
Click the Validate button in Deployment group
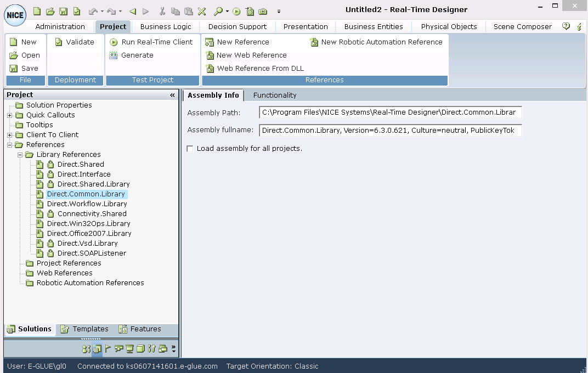click(75, 42)
